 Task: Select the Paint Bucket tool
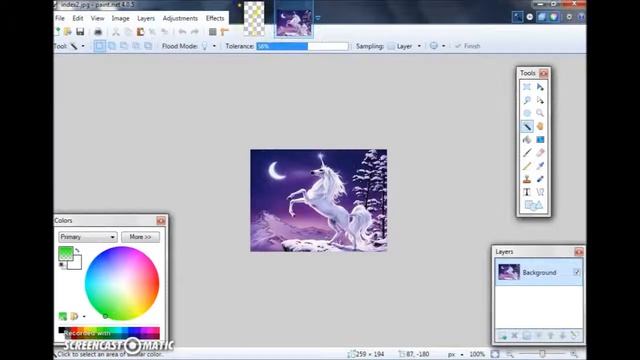pos(527,140)
